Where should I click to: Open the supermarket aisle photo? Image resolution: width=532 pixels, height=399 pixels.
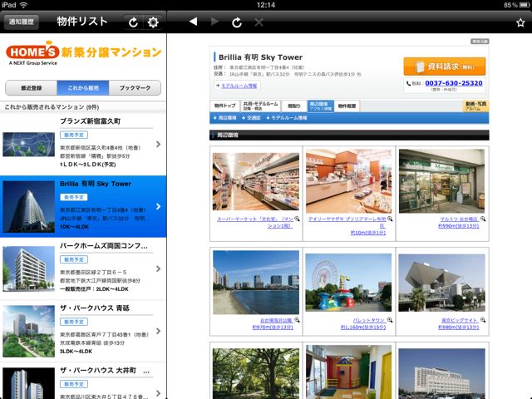coord(256,181)
